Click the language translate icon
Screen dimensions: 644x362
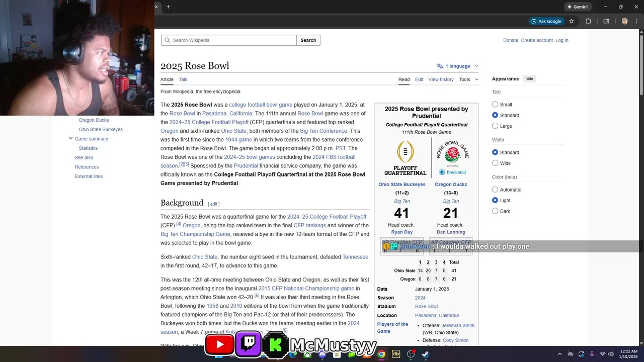440,66
